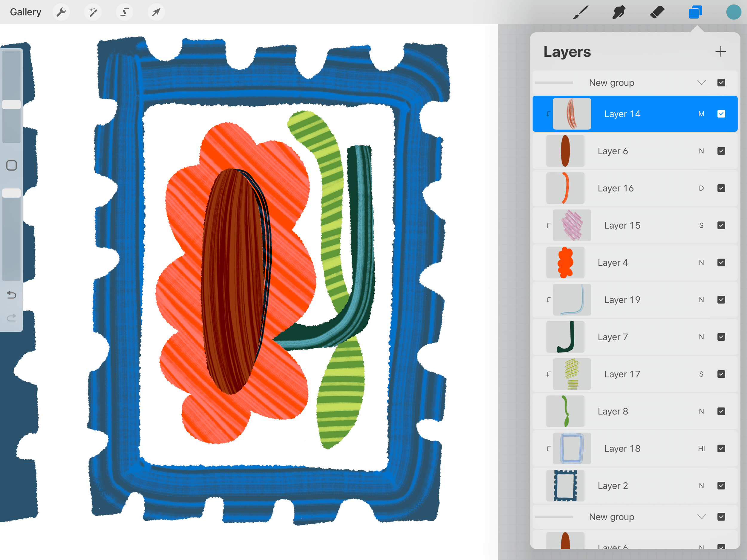Toggle Layer 2 visibility checkbox
Viewport: 747px width, 560px height.
tap(721, 485)
